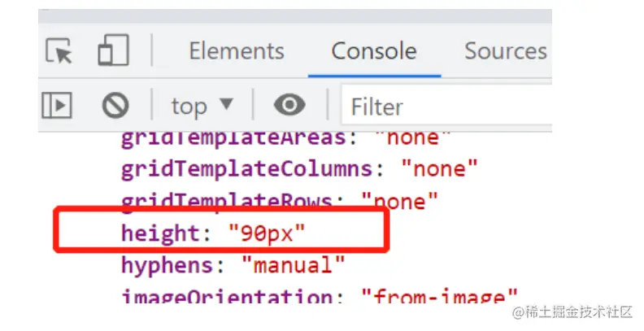Click the height property name
The image size is (644, 331).
(160, 233)
